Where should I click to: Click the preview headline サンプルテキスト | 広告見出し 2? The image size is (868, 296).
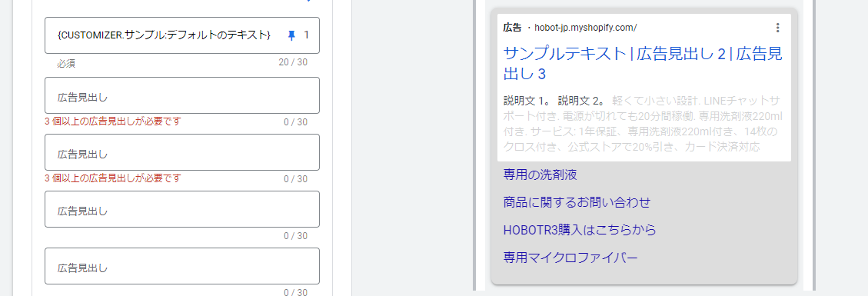tap(642, 63)
